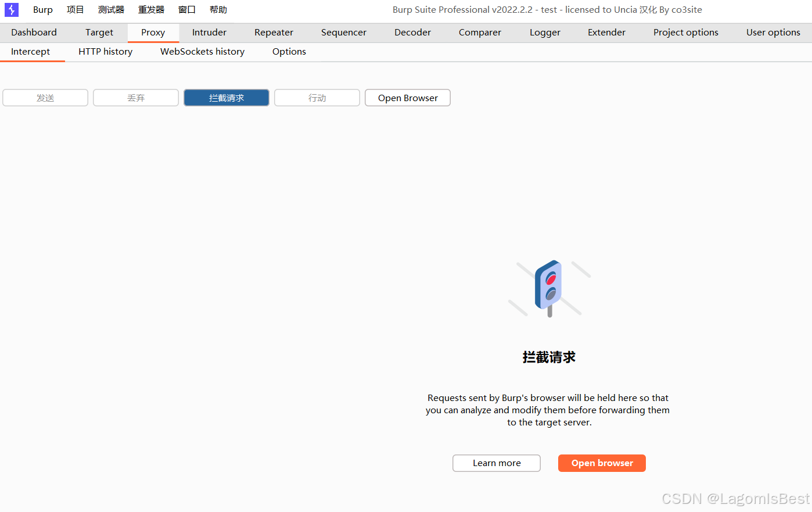The height and width of the screenshot is (512, 812).
Task: Open the 窗口 menu
Action: click(186, 10)
